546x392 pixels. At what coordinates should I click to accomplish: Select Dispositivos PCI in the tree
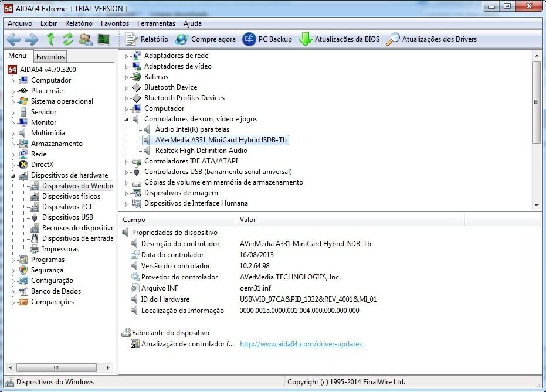click(67, 207)
